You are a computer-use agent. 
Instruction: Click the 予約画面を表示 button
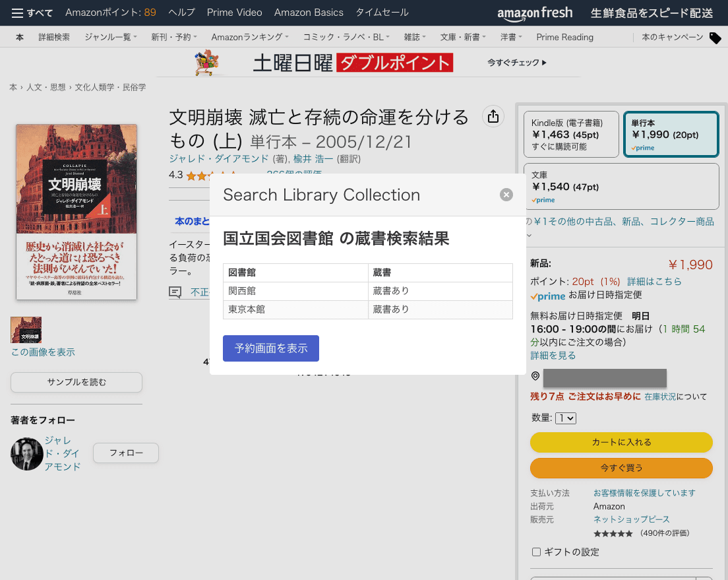point(270,348)
